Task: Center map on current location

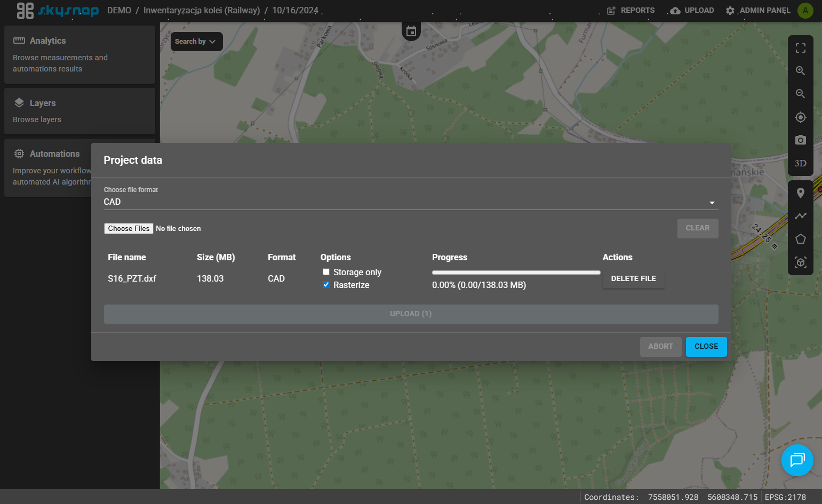Action: click(x=801, y=117)
